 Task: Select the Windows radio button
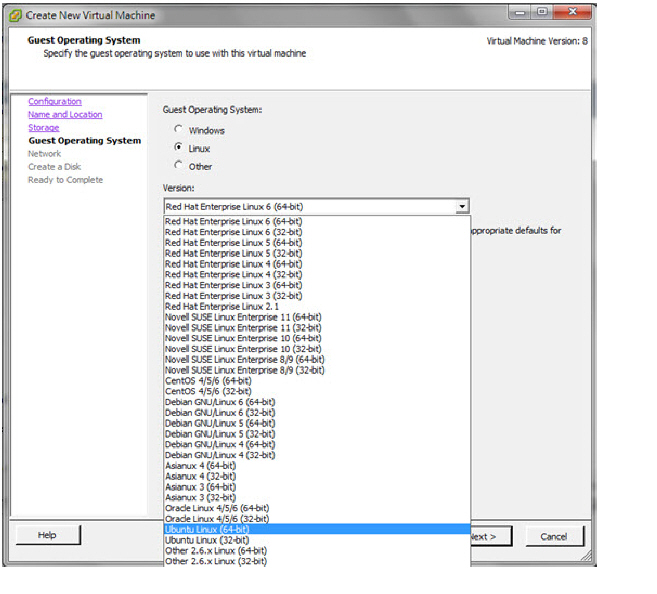(x=178, y=129)
